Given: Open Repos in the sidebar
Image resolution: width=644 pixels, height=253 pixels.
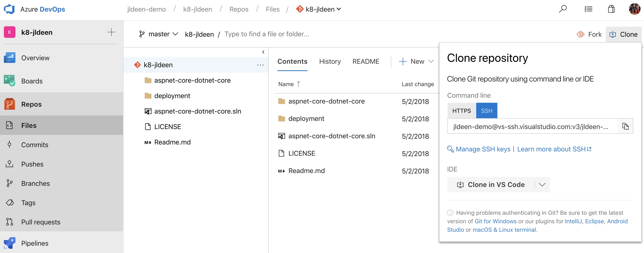Looking at the screenshot, I should click(62, 104).
